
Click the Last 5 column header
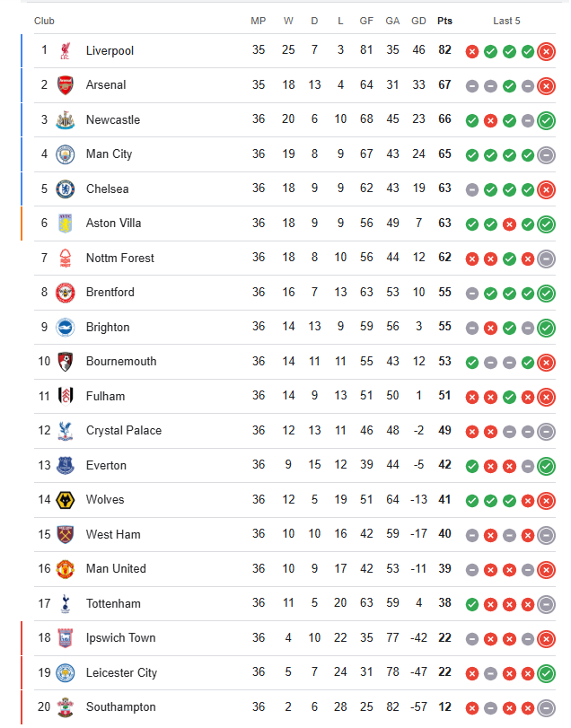[506, 21]
